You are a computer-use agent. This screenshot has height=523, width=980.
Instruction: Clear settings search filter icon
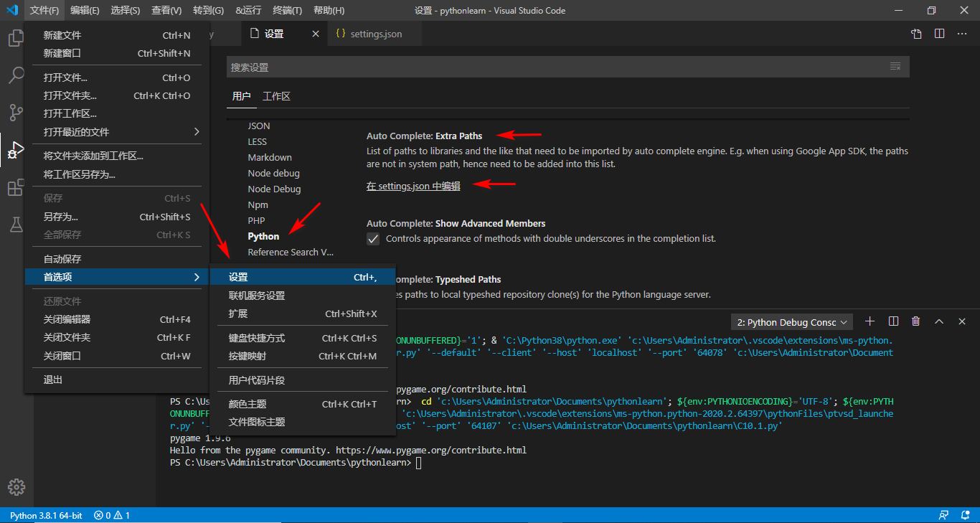(895, 67)
